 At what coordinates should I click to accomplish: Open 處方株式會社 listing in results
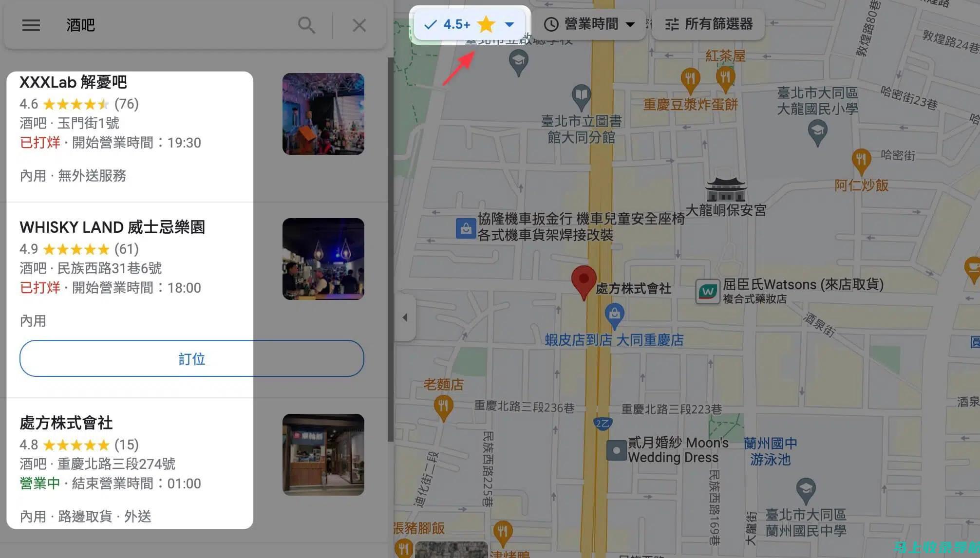click(66, 423)
